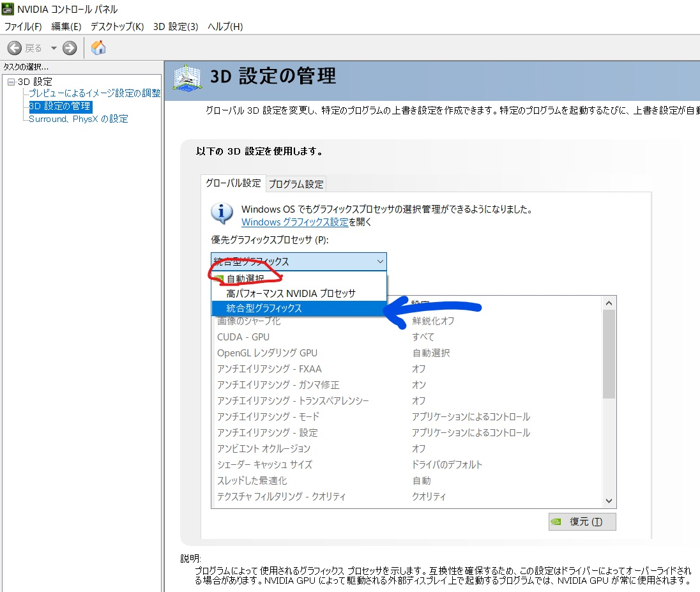Screen dimensions: 700x592
Task: Click the 復元 button
Action: point(582,521)
